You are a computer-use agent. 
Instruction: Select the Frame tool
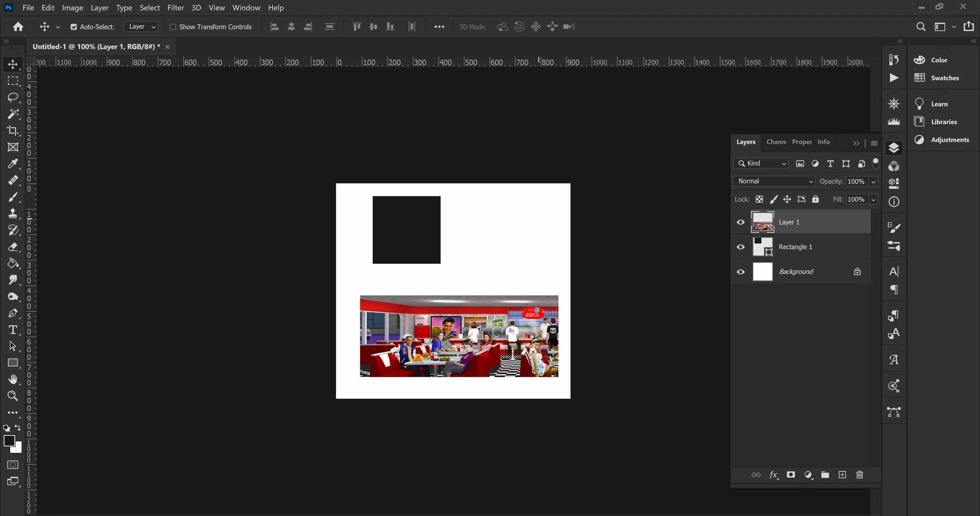coord(13,147)
